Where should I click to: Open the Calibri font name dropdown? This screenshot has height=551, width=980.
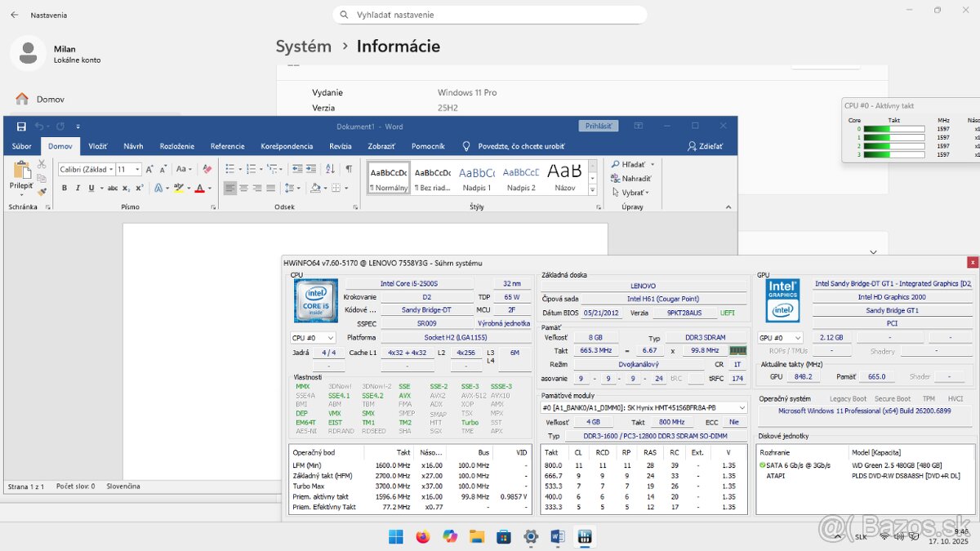click(x=85, y=169)
